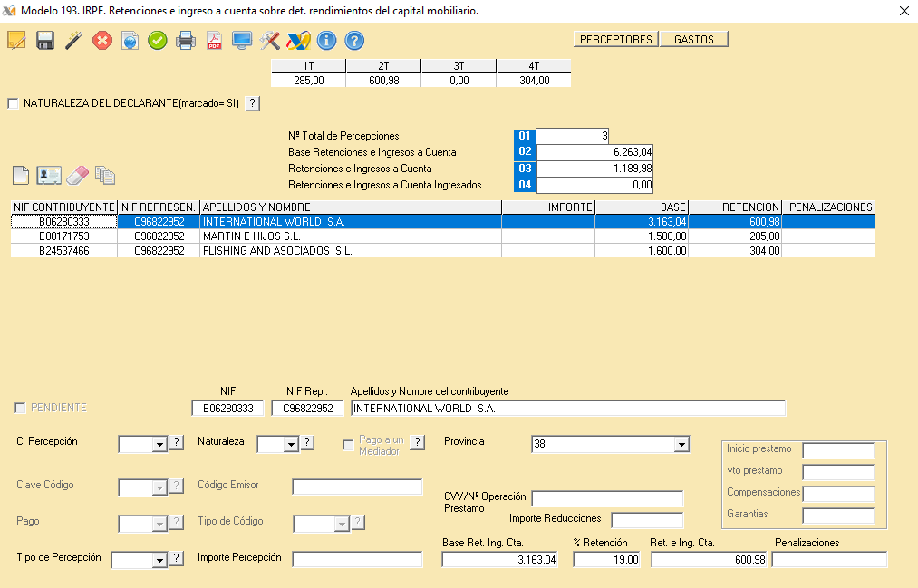Click the 2T quarter value 600,98
Viewport: 918px width, 588px height.
pos(383,80)
